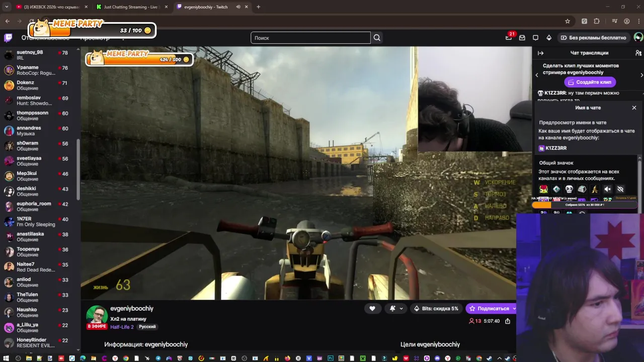Click the evgeniyboochiy channel name
The image size is (644, 362).
click(x=132, y=309)
